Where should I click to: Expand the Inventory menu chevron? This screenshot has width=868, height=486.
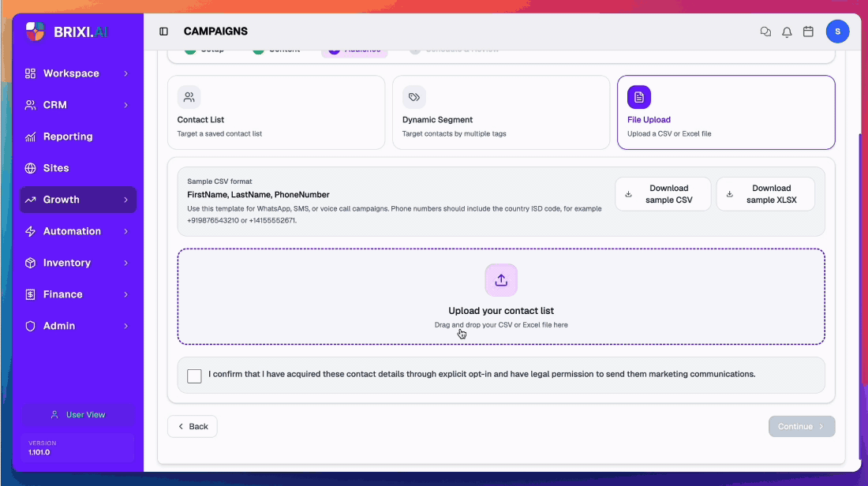pos(125,263)
